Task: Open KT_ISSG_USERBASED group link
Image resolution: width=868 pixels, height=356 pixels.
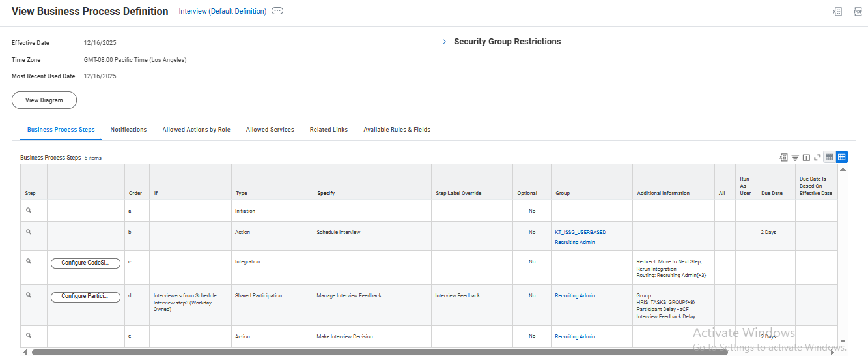Action: (580, 232)
